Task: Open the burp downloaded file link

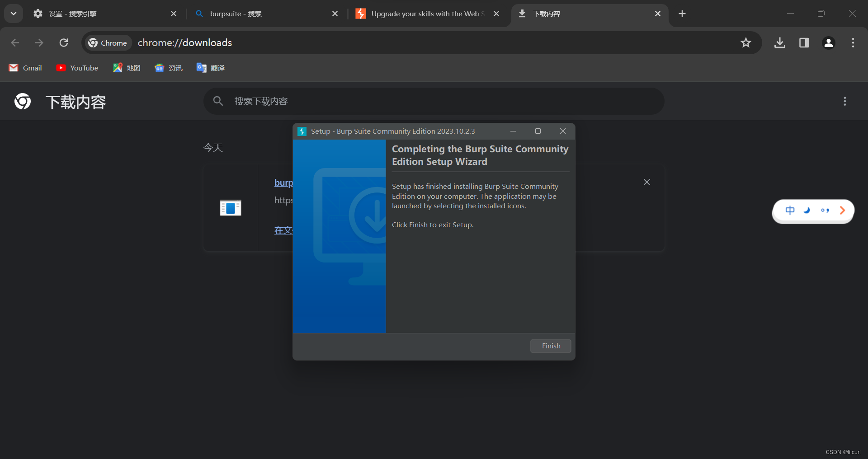Action: click(x=283, y=183)
